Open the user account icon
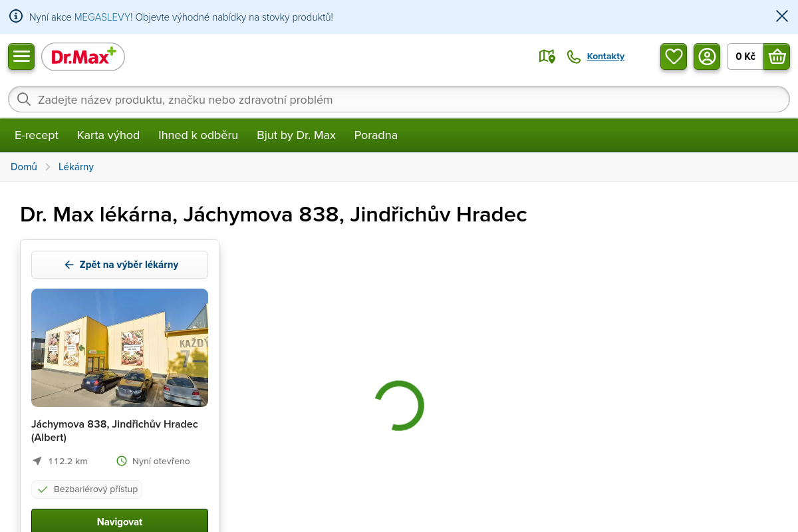This screenshot has width=798, height=532. [x=707, y=57]
